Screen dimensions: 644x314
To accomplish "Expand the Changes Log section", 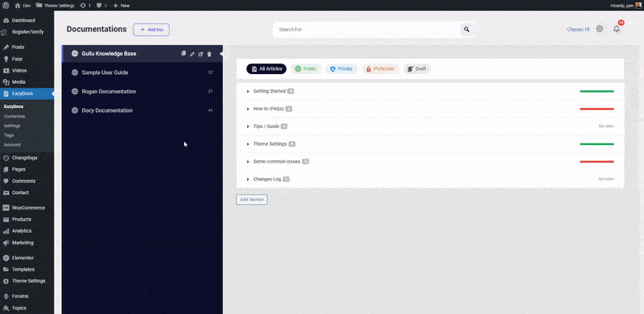I will pyautogui.click(x=248, y=180).
